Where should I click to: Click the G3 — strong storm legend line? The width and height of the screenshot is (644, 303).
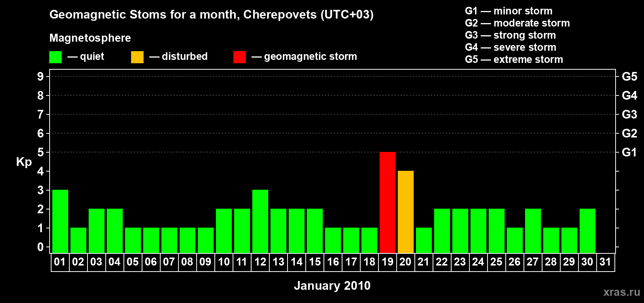pyautogui.click(x=510, y=35)
